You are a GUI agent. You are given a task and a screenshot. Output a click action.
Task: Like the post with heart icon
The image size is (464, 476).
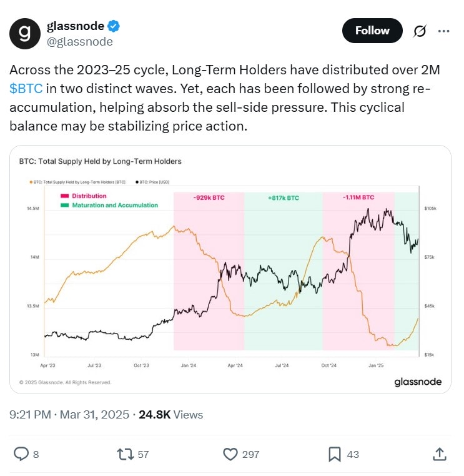232,454
